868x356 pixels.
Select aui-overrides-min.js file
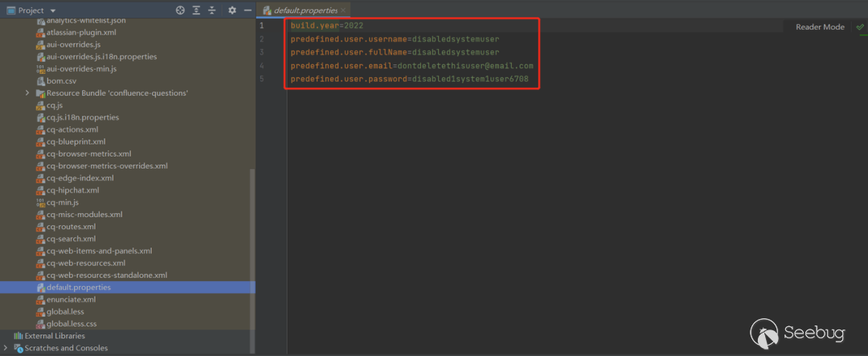tap(81, 68)
